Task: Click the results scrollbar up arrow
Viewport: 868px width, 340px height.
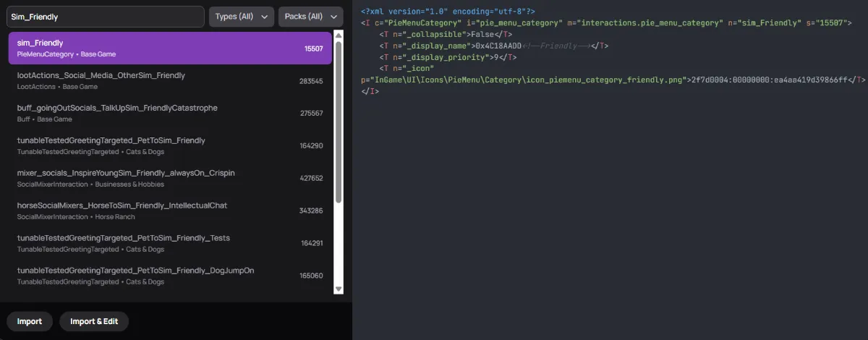Action: point(339,36)
